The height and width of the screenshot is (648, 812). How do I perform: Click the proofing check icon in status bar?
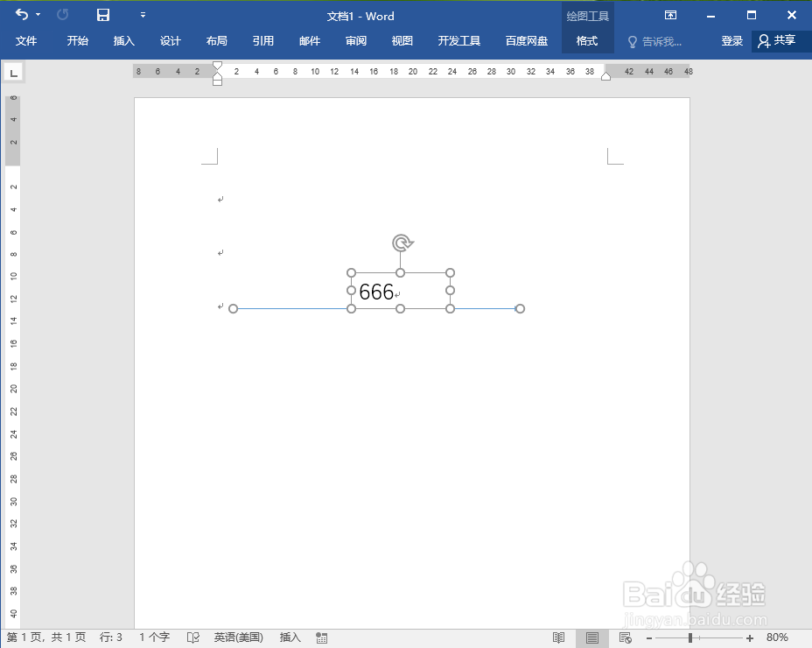click(x=193, y=637)
